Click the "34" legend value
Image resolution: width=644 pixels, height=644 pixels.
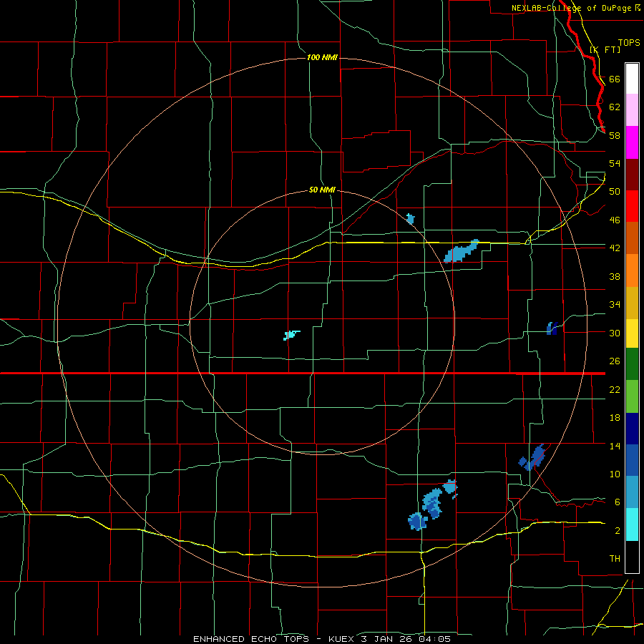615,304
